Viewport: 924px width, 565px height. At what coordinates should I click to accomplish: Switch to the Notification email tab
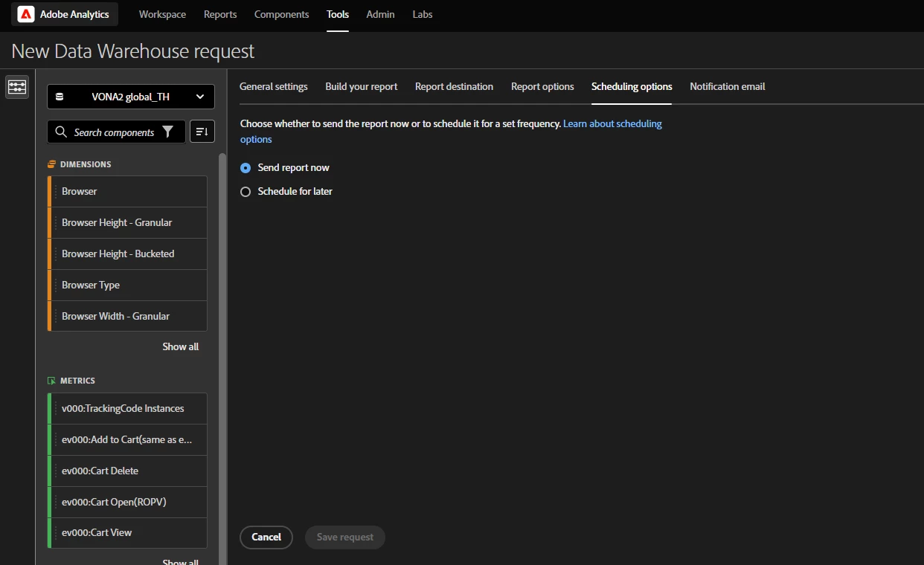[x=727, y=86]
